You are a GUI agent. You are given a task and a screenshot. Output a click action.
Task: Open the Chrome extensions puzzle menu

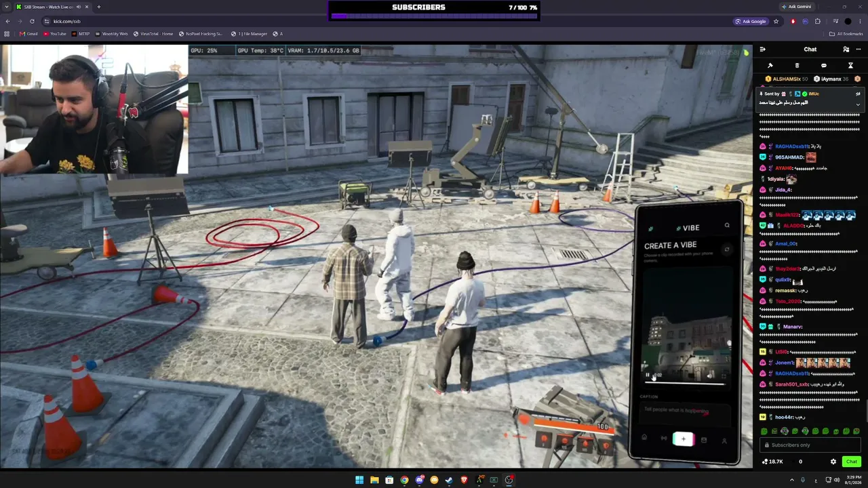[818, 21]
